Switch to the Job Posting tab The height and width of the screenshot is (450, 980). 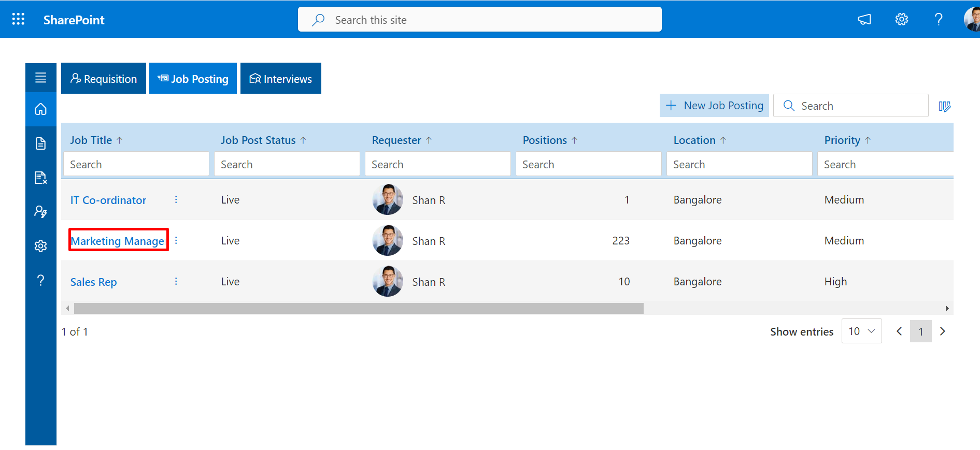pyautogui.click(x=193, y=78)
